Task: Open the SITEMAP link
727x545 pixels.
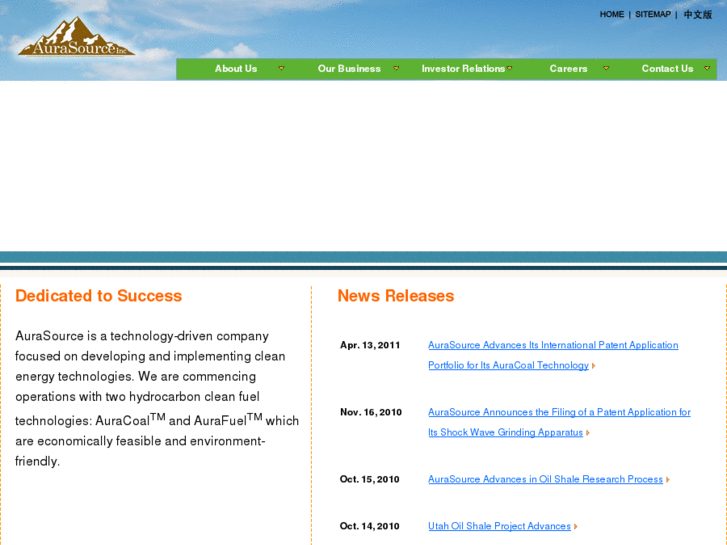Action: [x=653, y=14]
